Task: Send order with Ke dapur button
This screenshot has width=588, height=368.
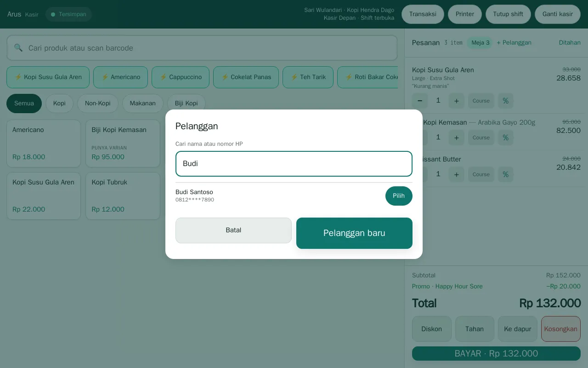Action: (x=518, y=329)
